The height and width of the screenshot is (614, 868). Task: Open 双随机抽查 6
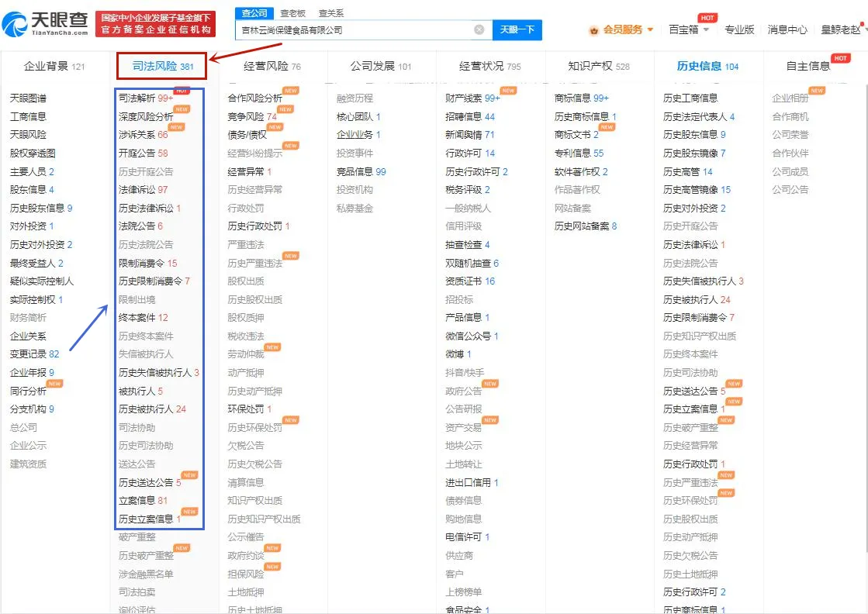[472, 264]
